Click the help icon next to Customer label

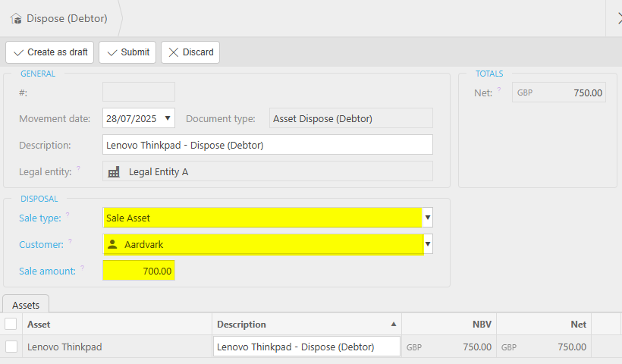(x=70, y=242)
